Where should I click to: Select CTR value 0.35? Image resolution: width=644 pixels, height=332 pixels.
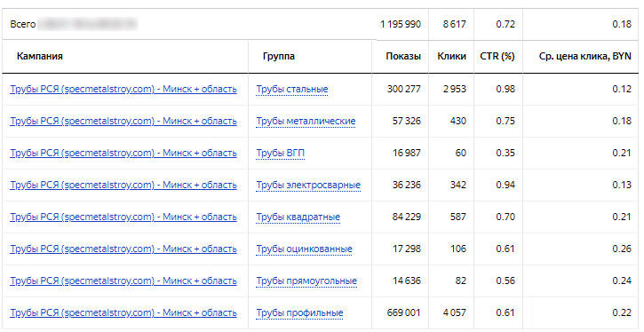tap(505, 153)
